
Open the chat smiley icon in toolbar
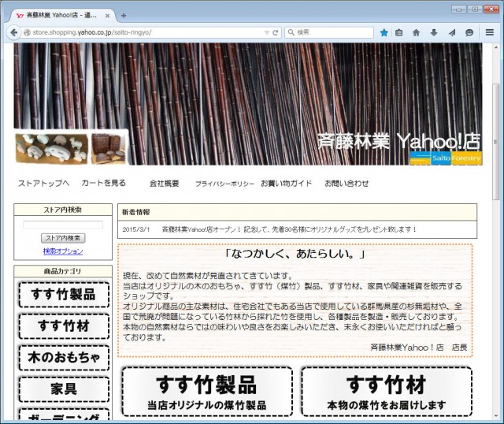469,32
